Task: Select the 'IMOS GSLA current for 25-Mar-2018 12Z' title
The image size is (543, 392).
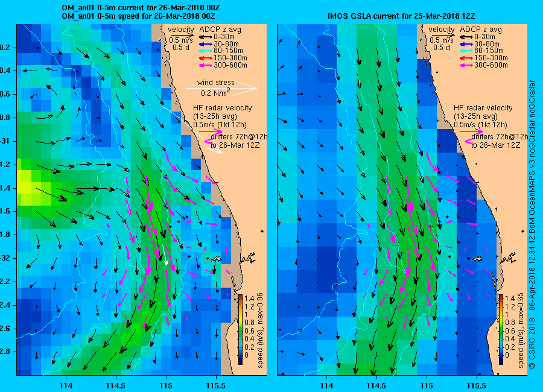Action: click(x=401, y=16)
